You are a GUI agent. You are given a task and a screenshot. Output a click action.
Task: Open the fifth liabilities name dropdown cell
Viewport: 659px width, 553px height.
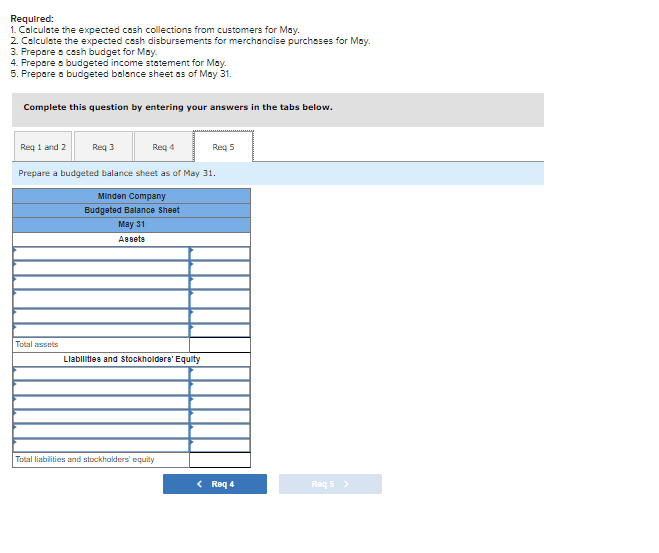pyautogui.click(x=101, y=431)
